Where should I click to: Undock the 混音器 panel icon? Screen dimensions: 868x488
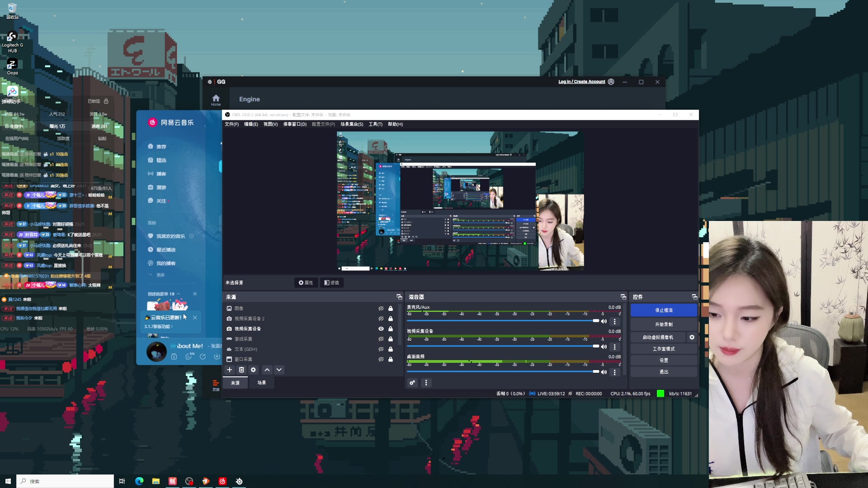[623, 297]
